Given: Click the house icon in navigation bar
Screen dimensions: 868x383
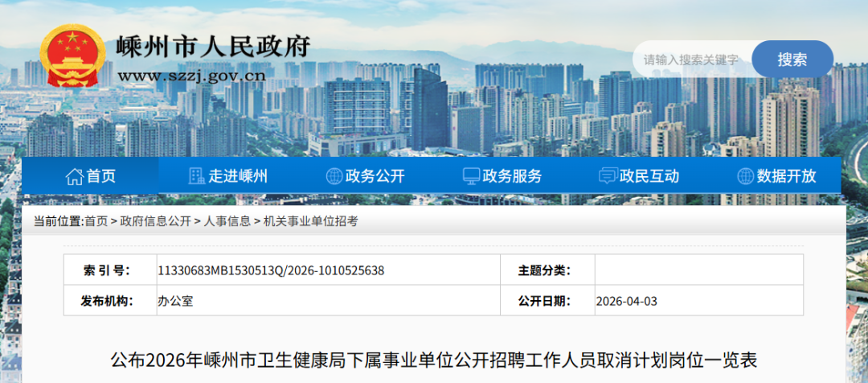Looking at the screenshot, I should pyautogui.click(x=75, y=176).
